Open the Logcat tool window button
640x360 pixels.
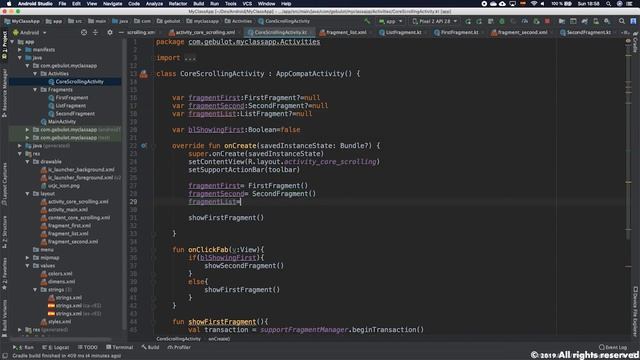pyautogui.click(x=56, y=347)
